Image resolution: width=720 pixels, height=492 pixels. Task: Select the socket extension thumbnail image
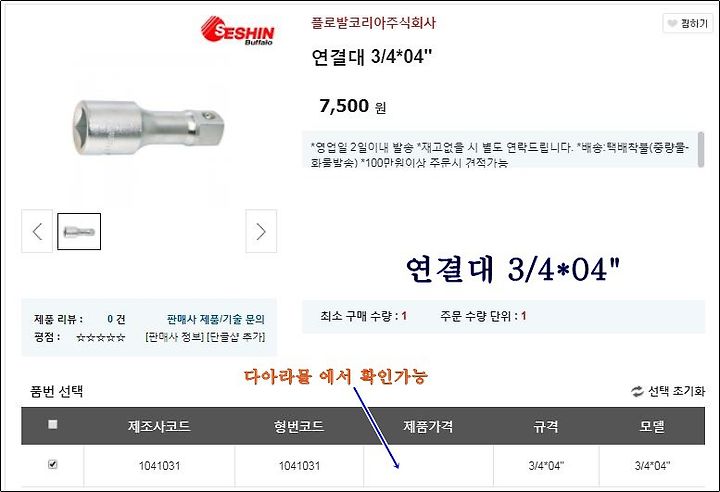(x=79, y=232)
